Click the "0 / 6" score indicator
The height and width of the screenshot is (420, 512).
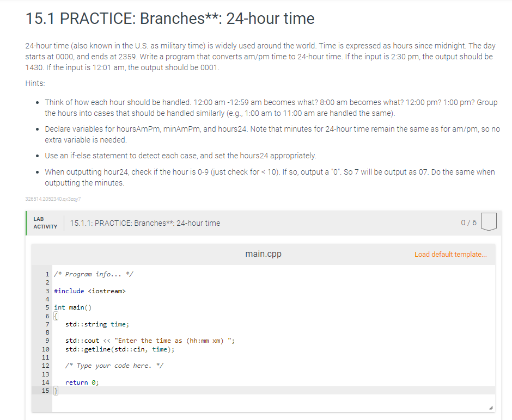pyautogui.click(x=469, y=222)
